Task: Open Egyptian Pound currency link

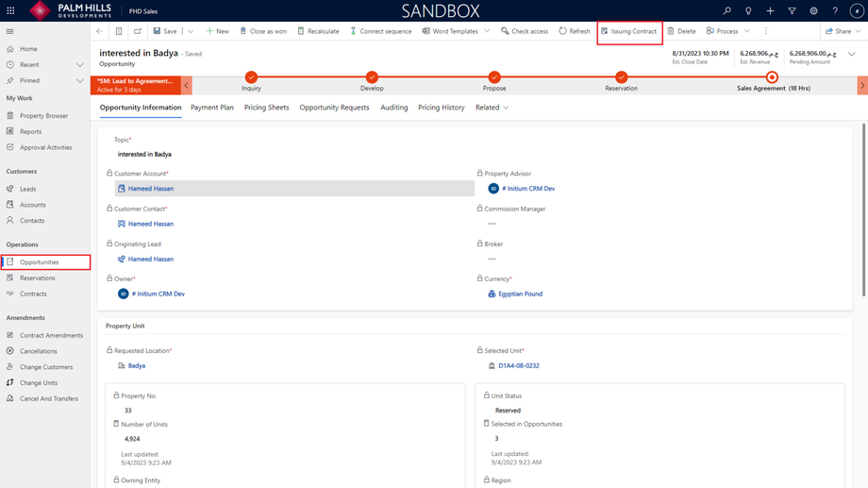Action: (521, 294)
